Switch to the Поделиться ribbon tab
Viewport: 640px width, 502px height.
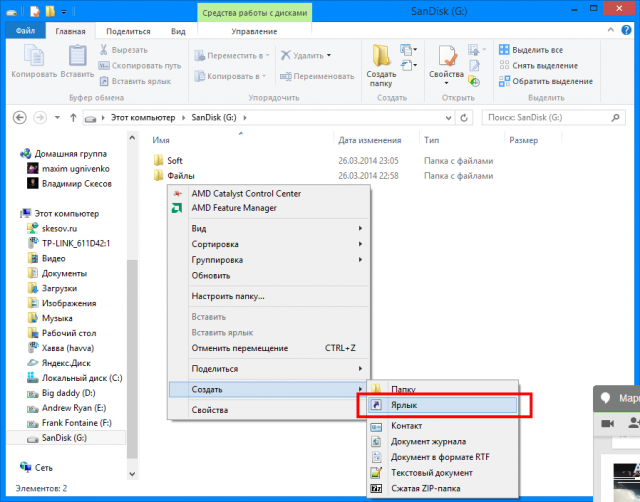tap(128, 31)
